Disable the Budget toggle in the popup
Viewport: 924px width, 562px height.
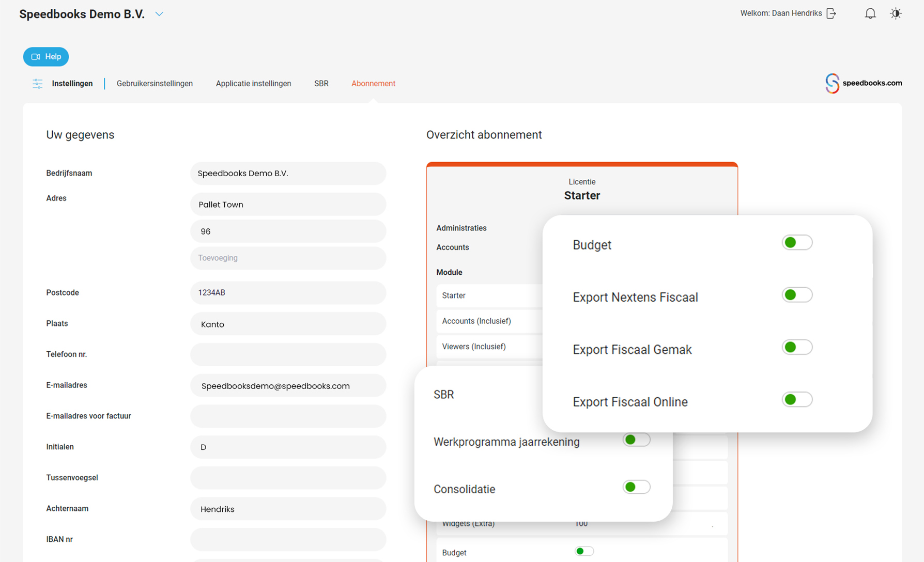796,243
